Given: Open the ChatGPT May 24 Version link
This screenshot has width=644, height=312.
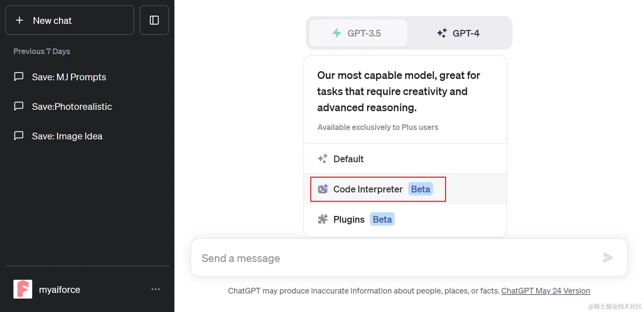Looking at the screenshot, I should coord(545,291).
